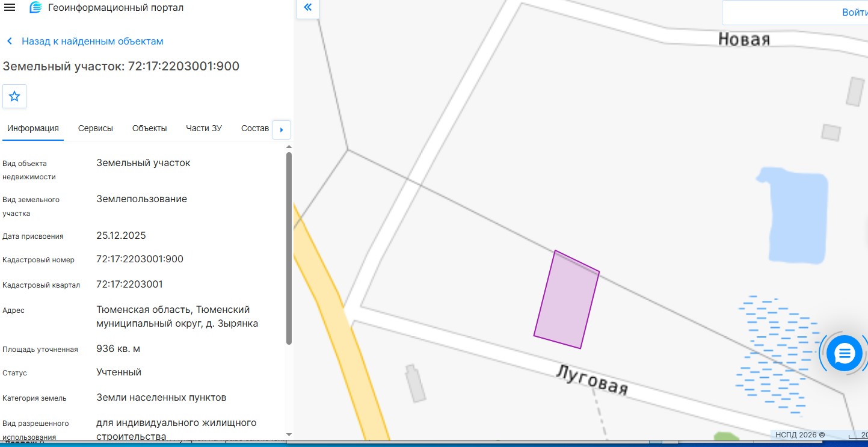Image resolution: width=868 pixels, height=447 pixels.
Task: Select the Состав tab
Action: tap(255, 128)
